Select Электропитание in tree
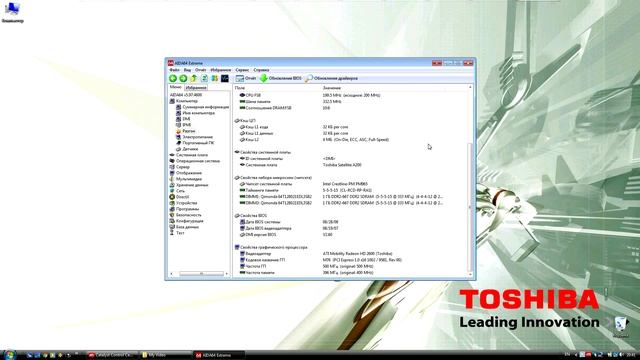Viewport: 640px width, 360px height. (194, 137)
